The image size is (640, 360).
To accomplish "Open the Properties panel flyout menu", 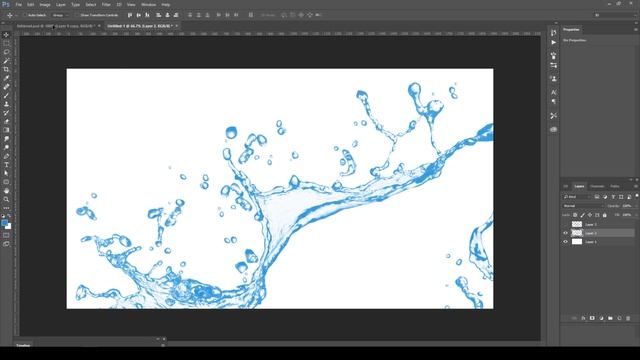I will point(636,29).
